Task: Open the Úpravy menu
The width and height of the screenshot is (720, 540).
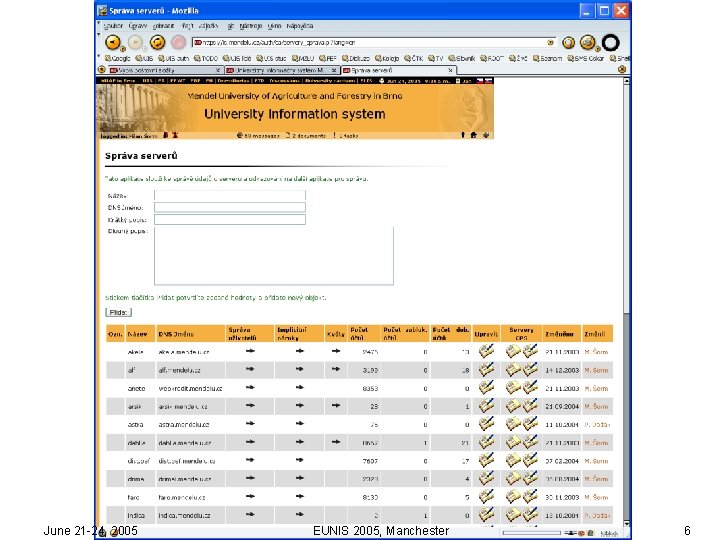Action: point(138,26)
